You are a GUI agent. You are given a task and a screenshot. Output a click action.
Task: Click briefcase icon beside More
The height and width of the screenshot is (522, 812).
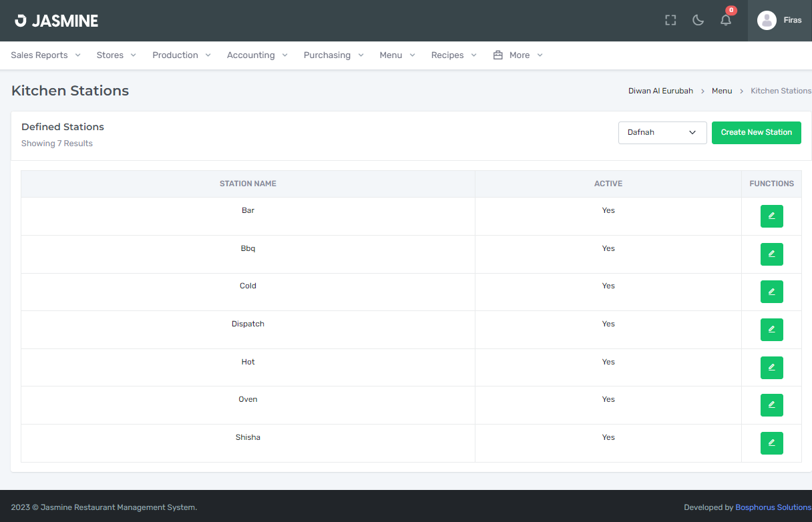(x=497, y=55)
